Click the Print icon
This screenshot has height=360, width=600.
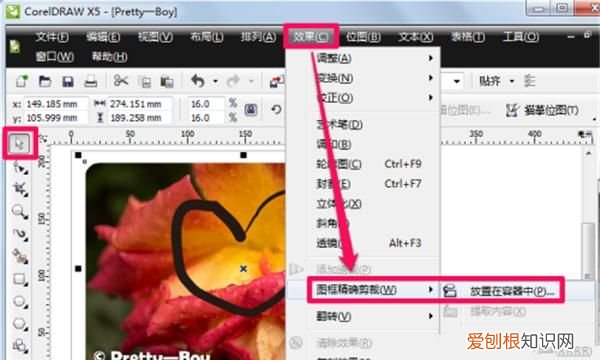(91, 81)
